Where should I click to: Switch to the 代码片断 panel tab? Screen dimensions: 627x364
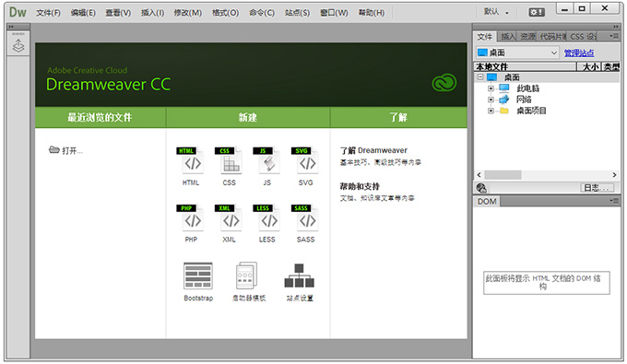[552, 37]
